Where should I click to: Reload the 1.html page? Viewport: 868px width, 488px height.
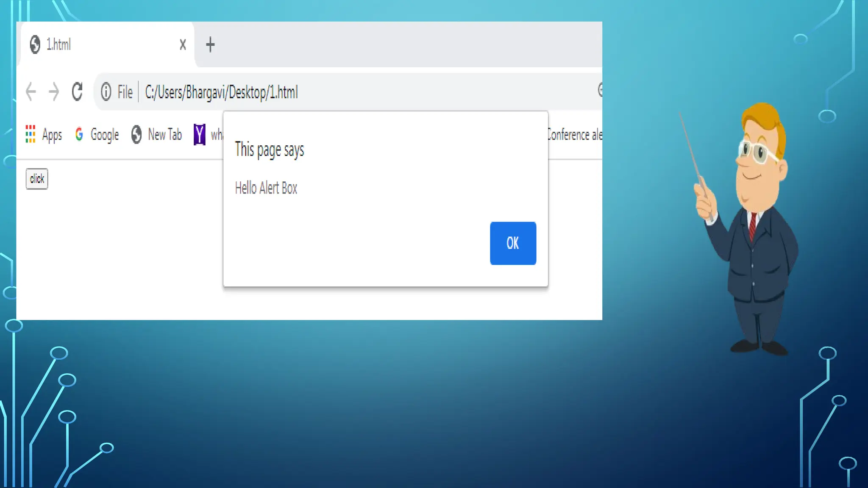coord(77,91)
